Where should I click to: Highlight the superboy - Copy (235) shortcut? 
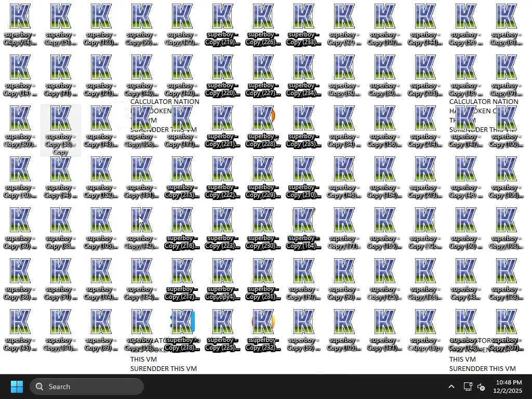pos(303,126)
